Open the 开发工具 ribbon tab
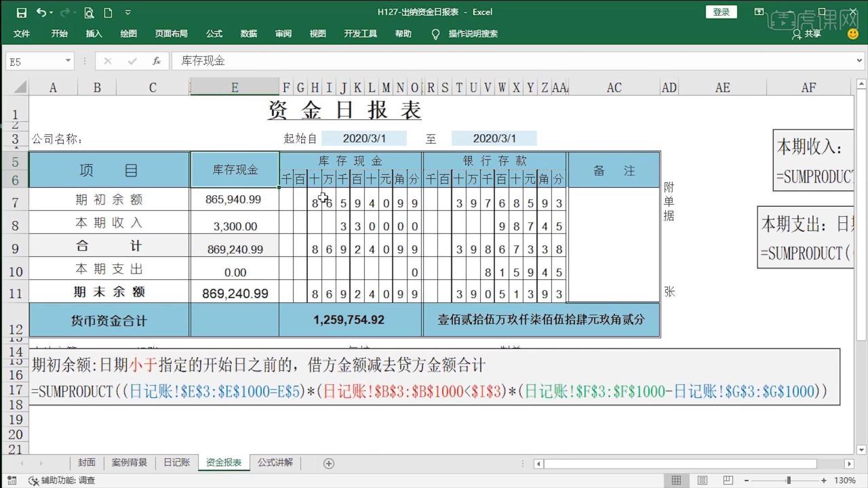Screen dimensions: 868x488 [x=361, y=33]
